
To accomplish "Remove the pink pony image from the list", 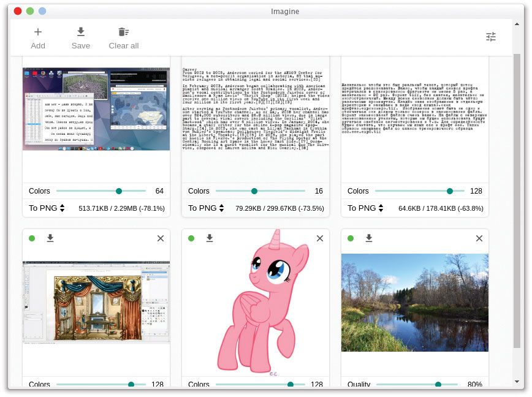I will point(320,238).
